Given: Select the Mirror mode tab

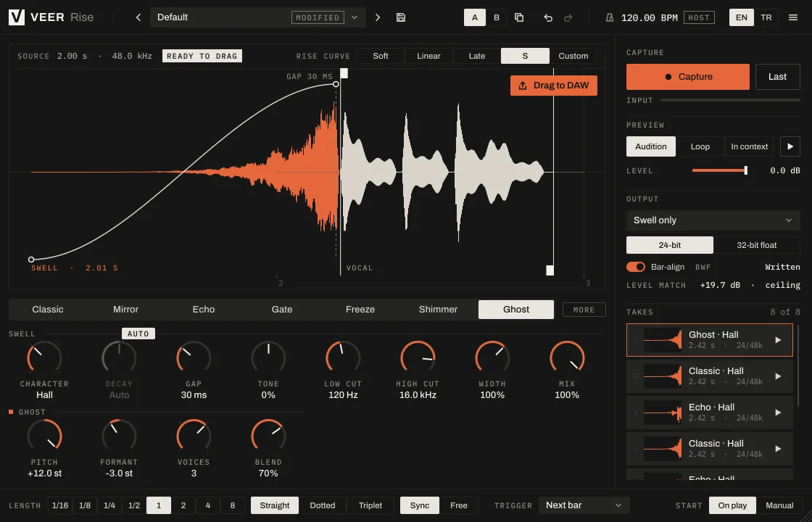Looking at the screenshot, I should click(126, 310).
